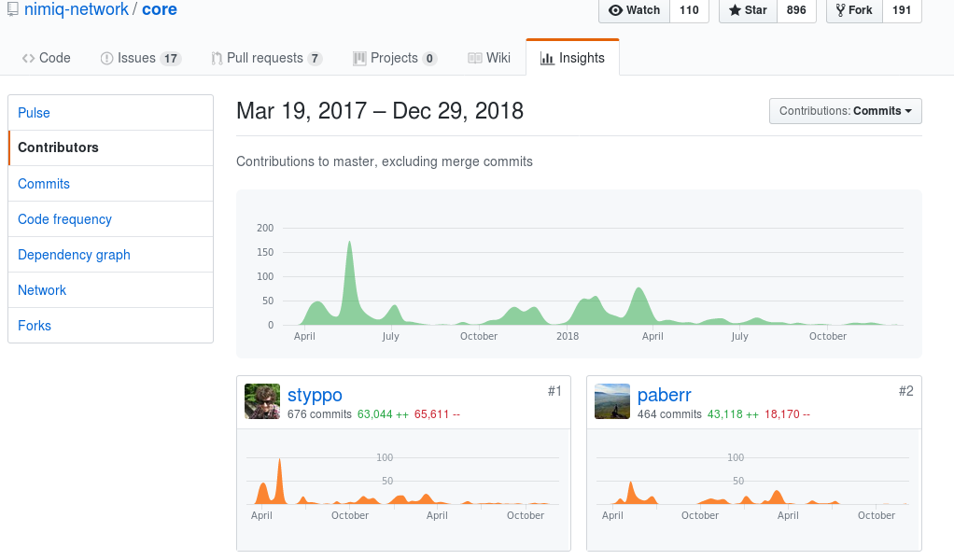Image resolution: width=954 pixels, height=560 pixels.
Task: Click the Code tab brackets icon
Action: tap(28, 59)
